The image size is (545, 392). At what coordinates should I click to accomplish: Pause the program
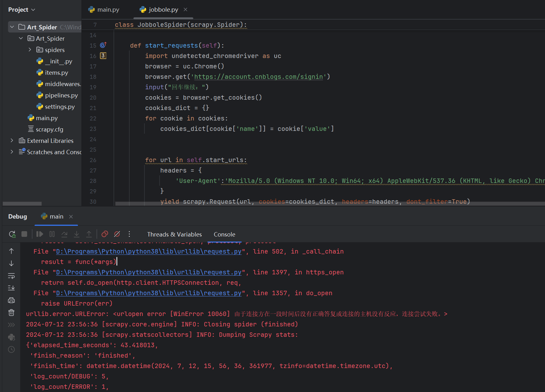click(x=52, y=234)
